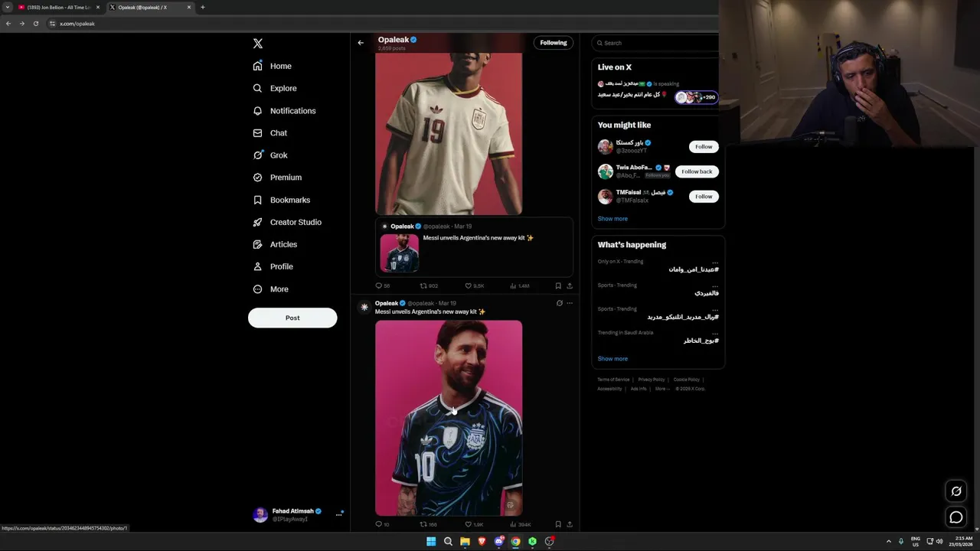The image size is (980, 551).
Task: Open the tab search dropdown arrow
Action: tap(8, 7)
